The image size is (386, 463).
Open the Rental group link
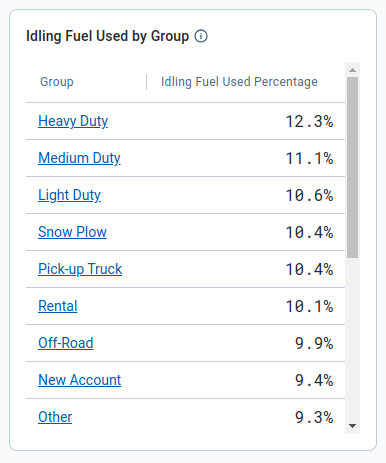[x=58, y=306]
